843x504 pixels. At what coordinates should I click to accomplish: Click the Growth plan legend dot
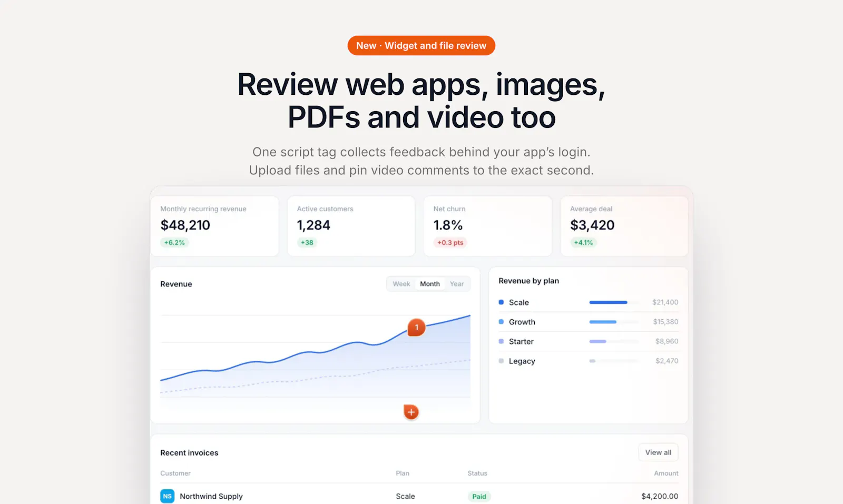(x=501, y=322)
